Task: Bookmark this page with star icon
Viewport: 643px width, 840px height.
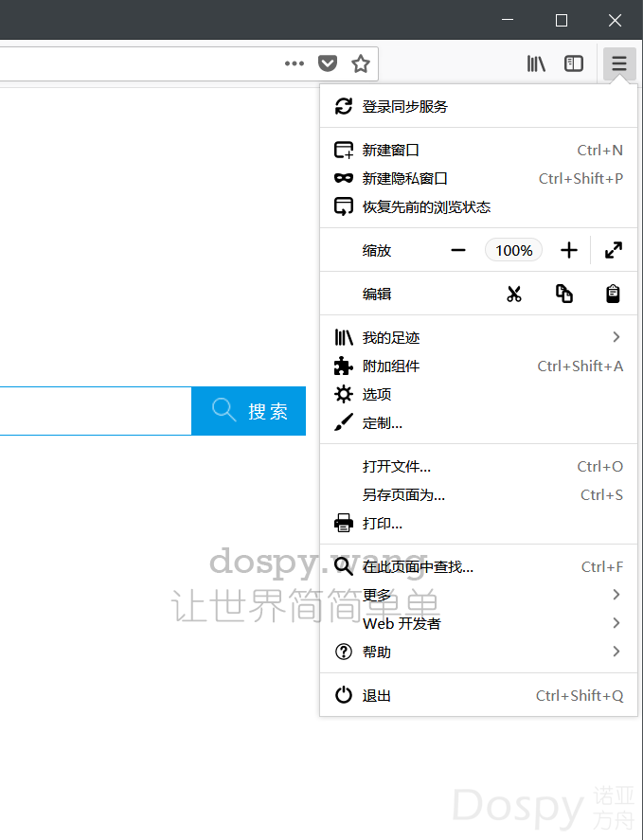Action: pos(360,63)
